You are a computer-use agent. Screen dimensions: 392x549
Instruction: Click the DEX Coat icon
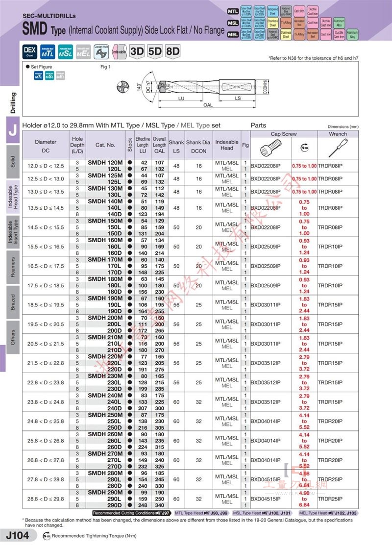[30, 51]
